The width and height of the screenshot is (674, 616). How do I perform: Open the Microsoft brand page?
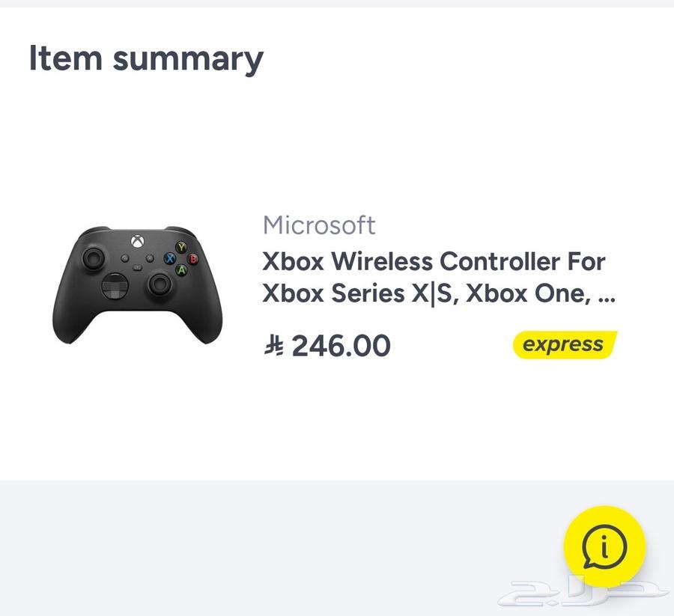[319, 225]
